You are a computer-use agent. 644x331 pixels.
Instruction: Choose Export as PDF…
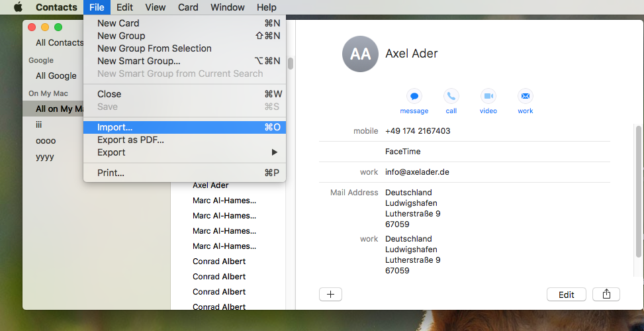click(185, 140)
